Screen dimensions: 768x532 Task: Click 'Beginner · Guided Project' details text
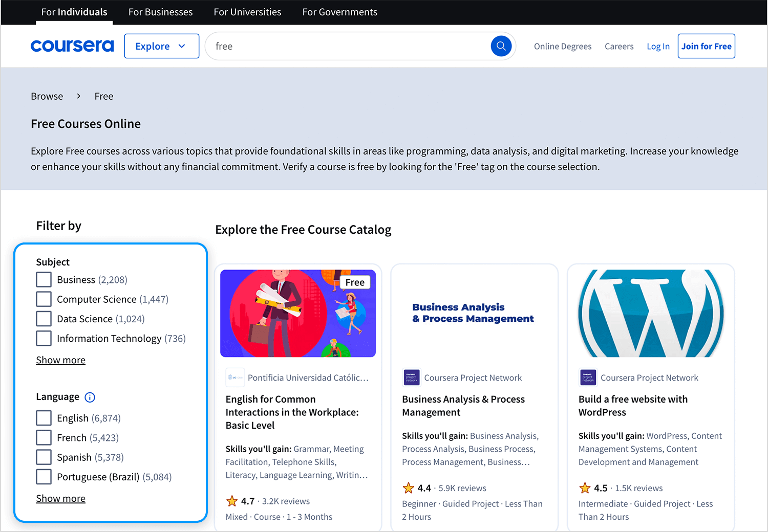coord(472,511)
